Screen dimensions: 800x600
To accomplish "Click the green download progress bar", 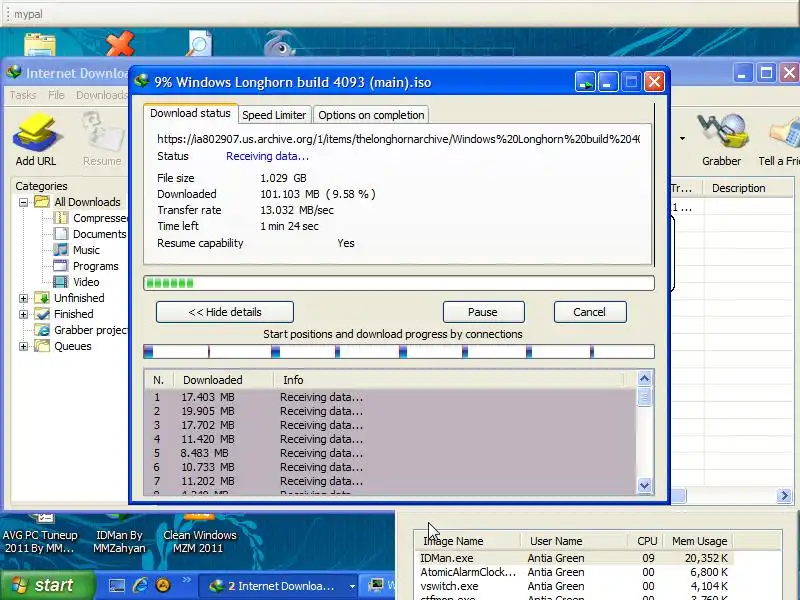I will [x=399, y=283].
